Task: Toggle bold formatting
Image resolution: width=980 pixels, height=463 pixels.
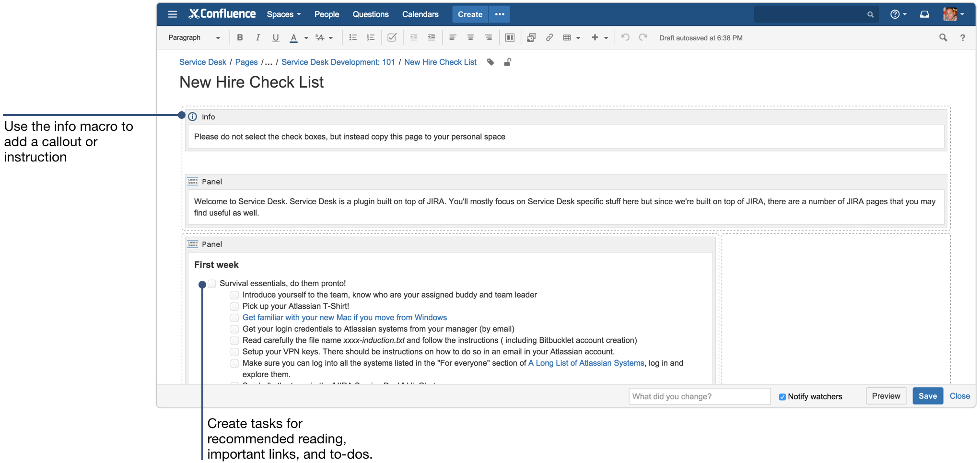Action: tap(240, 37)
